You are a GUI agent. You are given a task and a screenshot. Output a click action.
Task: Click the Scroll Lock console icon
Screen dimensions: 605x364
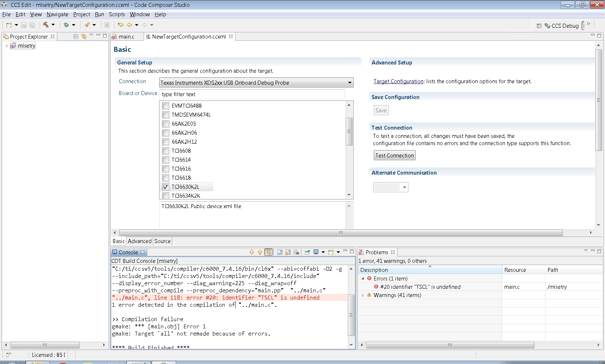288,252
